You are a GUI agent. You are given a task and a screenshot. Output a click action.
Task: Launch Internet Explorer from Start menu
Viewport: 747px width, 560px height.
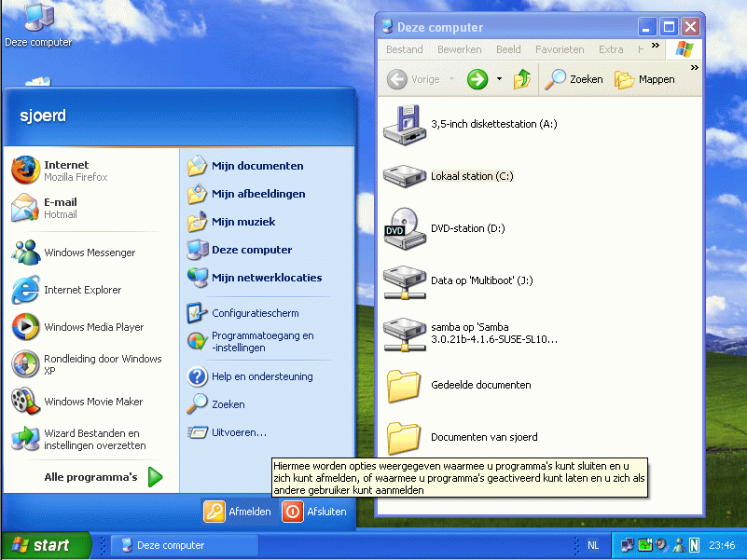click(66, 290)
